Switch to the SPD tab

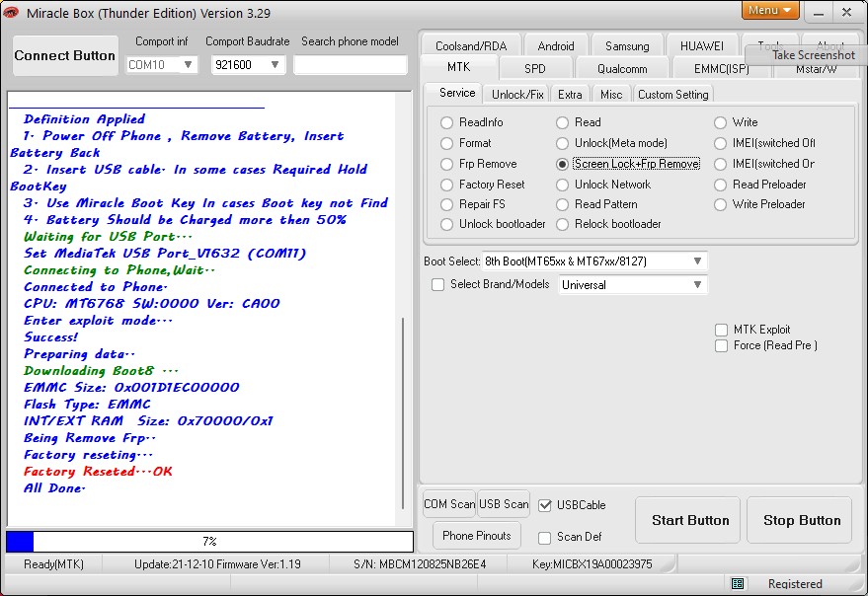[535, 69]
